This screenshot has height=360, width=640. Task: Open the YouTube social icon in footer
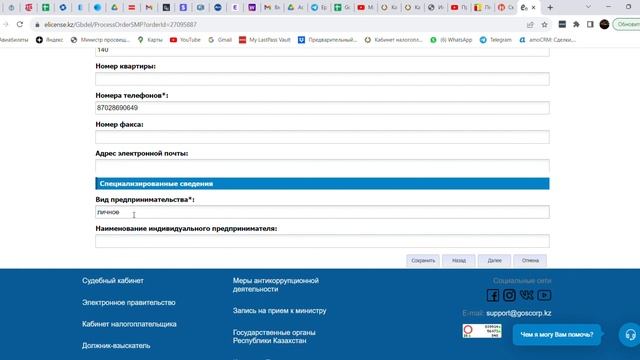point(544,295)
